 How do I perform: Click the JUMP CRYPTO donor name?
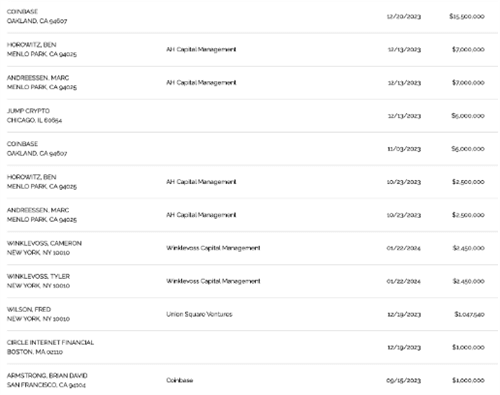[x=28, y=111]
